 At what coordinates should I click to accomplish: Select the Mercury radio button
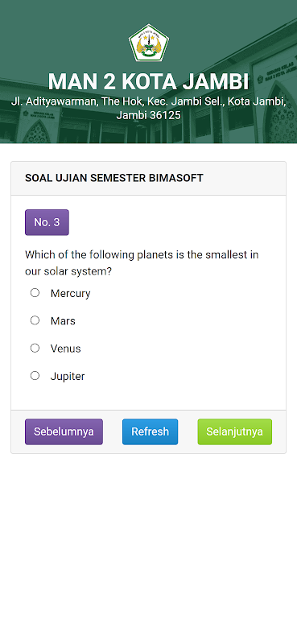coord(35,293)
